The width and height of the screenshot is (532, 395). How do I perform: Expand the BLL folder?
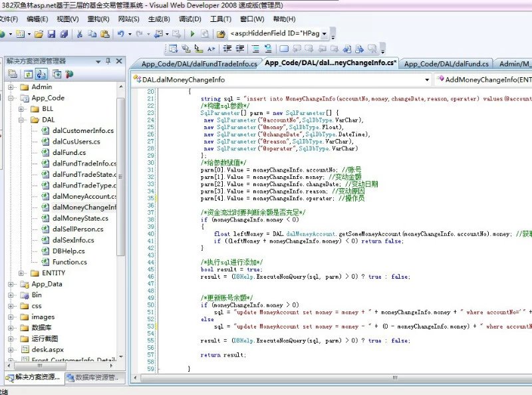[x=21, y=109]
